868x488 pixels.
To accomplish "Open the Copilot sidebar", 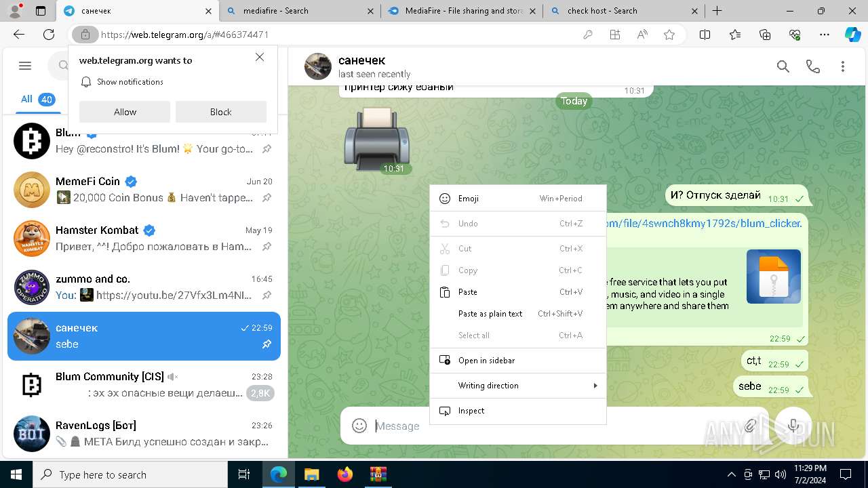I will point(852,35).
